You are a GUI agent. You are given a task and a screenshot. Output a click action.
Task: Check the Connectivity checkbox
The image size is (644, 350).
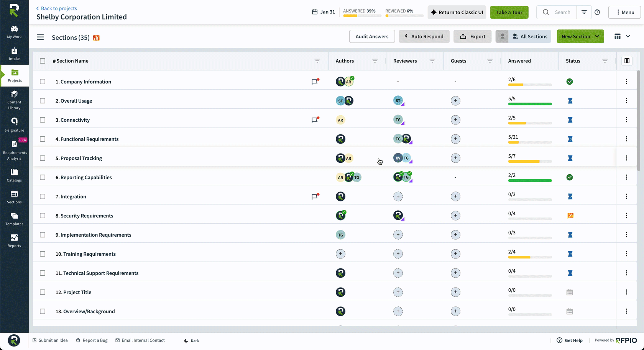[43, 120]
